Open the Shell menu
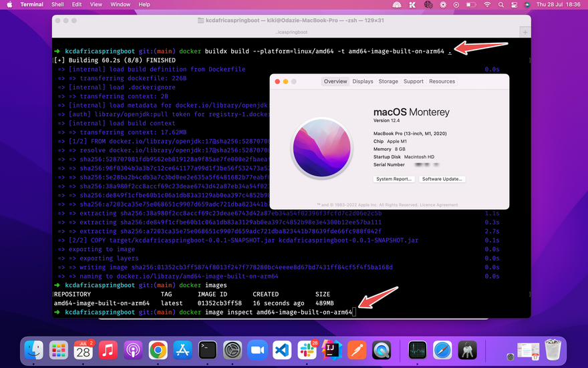 [57, 5]
